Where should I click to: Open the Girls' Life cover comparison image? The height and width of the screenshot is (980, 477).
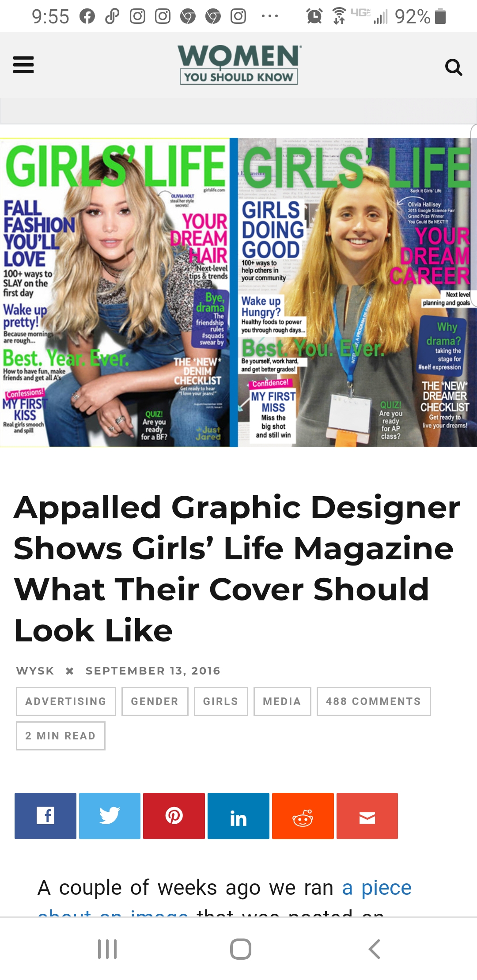pos(238,292)
